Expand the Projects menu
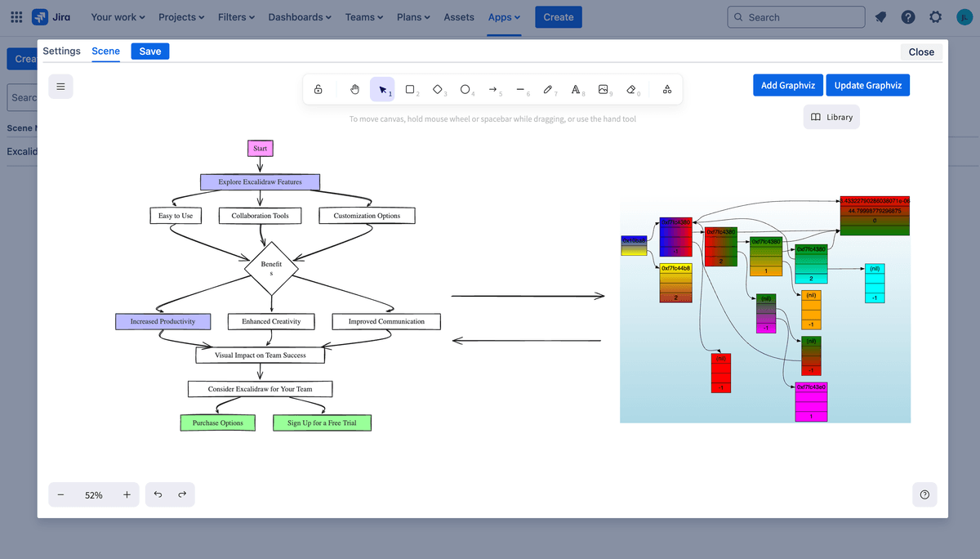This screenshot has height=559, width=980. click(182, 17)
